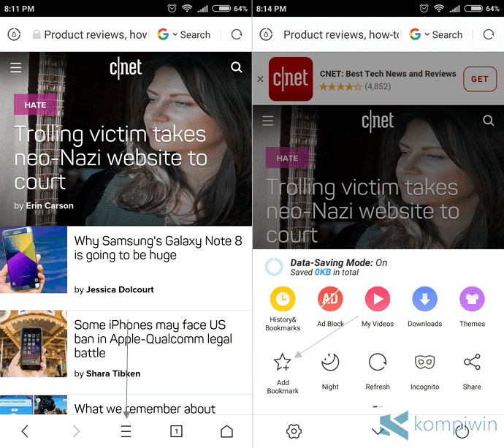Tap dimmed CNET hamburger in right page

tap(268, 121)
